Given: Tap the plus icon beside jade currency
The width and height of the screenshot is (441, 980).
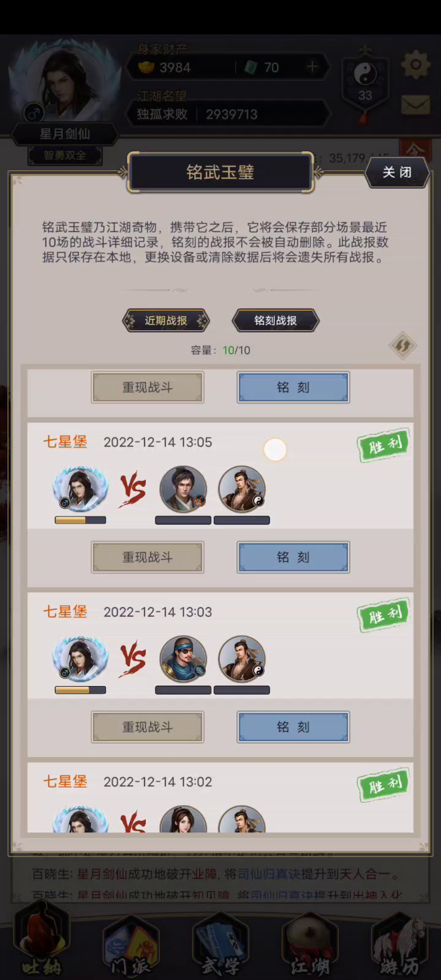Looking at the screenshot, I should [312, 67].
